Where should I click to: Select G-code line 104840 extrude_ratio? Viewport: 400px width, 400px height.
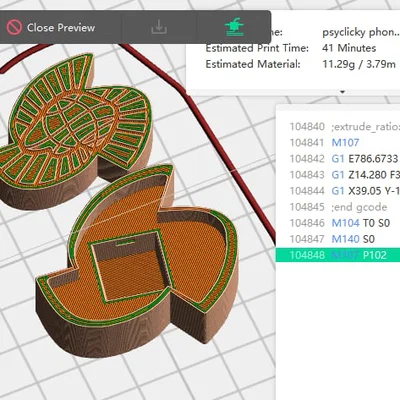click(338, 127)
